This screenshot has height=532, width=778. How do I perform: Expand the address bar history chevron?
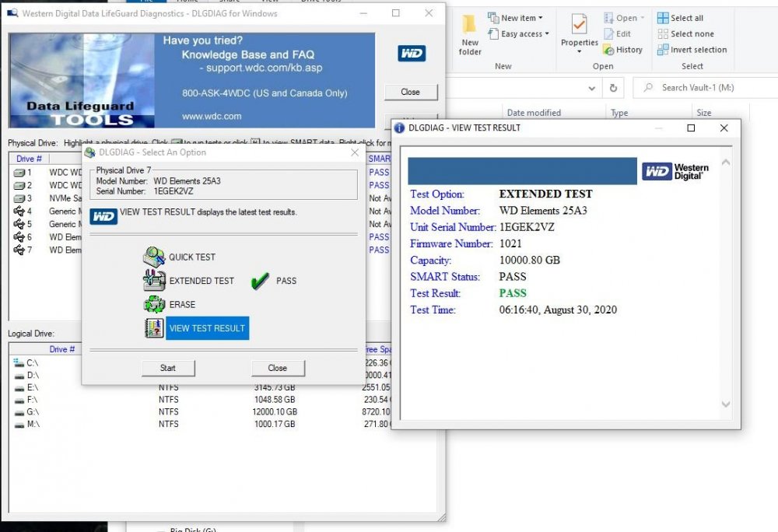click(591, 88)
